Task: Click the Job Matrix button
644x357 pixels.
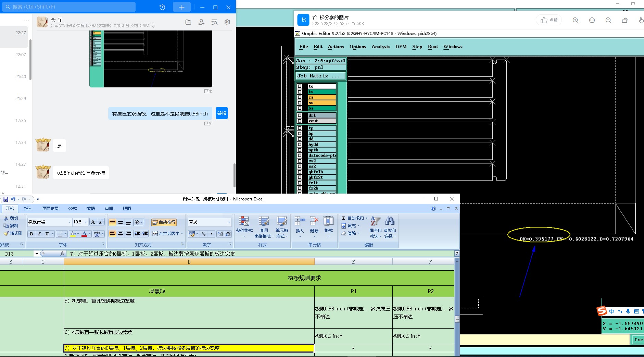Action: [321, 76]
